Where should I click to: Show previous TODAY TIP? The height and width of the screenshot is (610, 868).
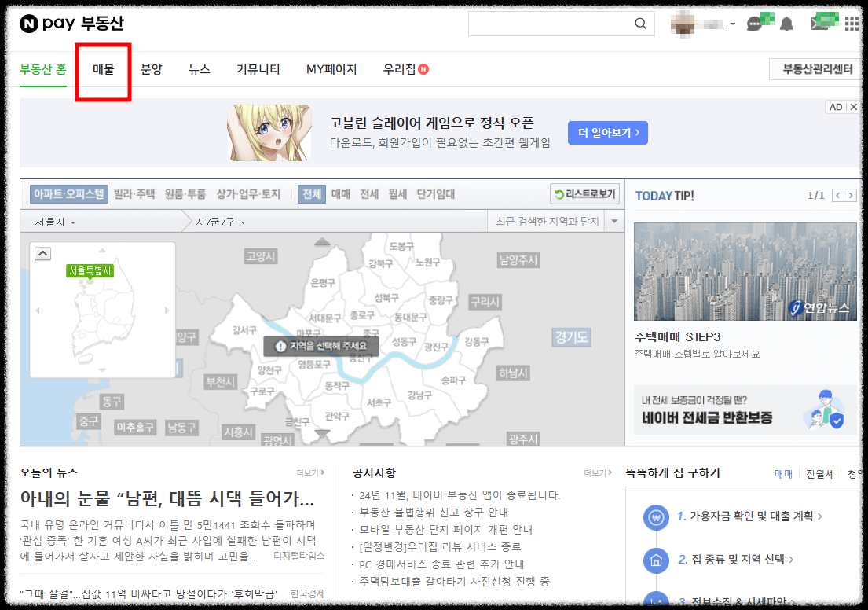tap(838, 195)
